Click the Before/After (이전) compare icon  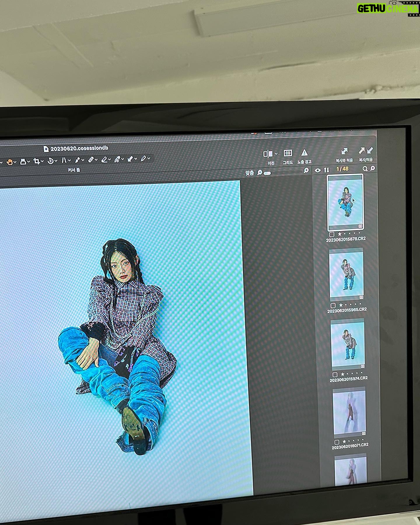[x=268, y=154]
